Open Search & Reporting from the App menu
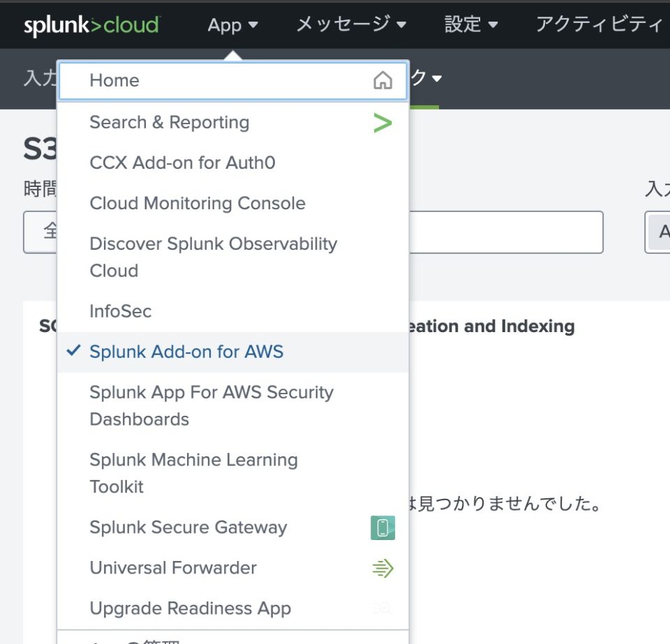Viewport: 670px width, 644px height. click(x=169, y=123)
